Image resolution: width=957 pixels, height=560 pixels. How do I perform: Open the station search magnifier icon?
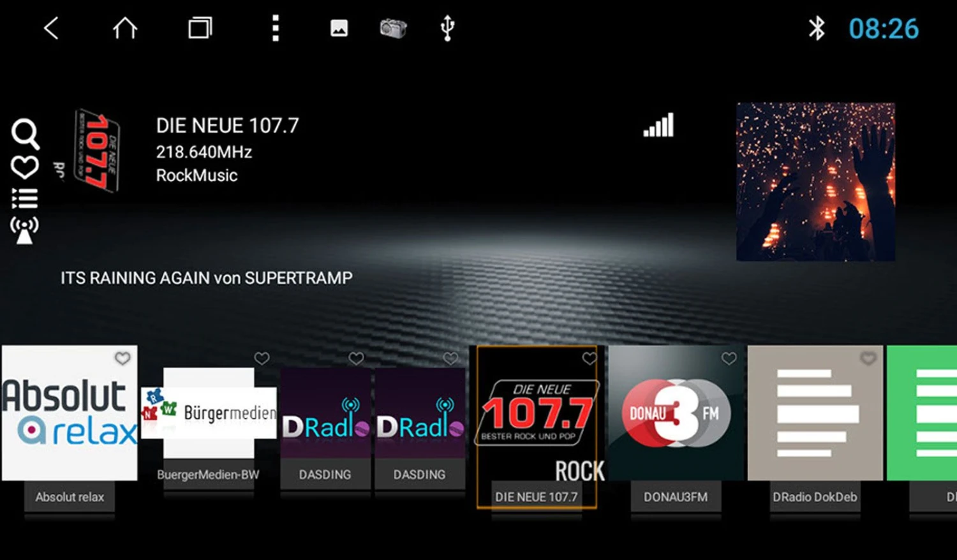[26, 134]
